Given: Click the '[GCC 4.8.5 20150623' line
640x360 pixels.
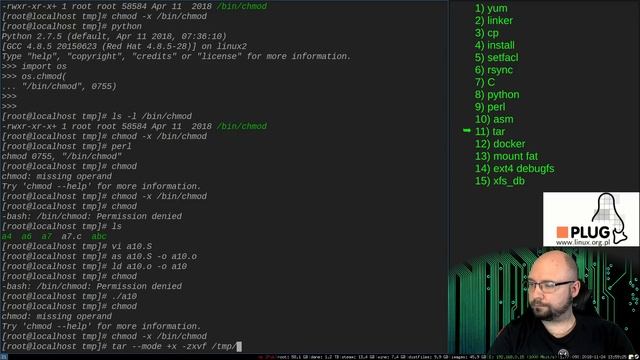Looking at the screenshot, I should click(124, 46).
